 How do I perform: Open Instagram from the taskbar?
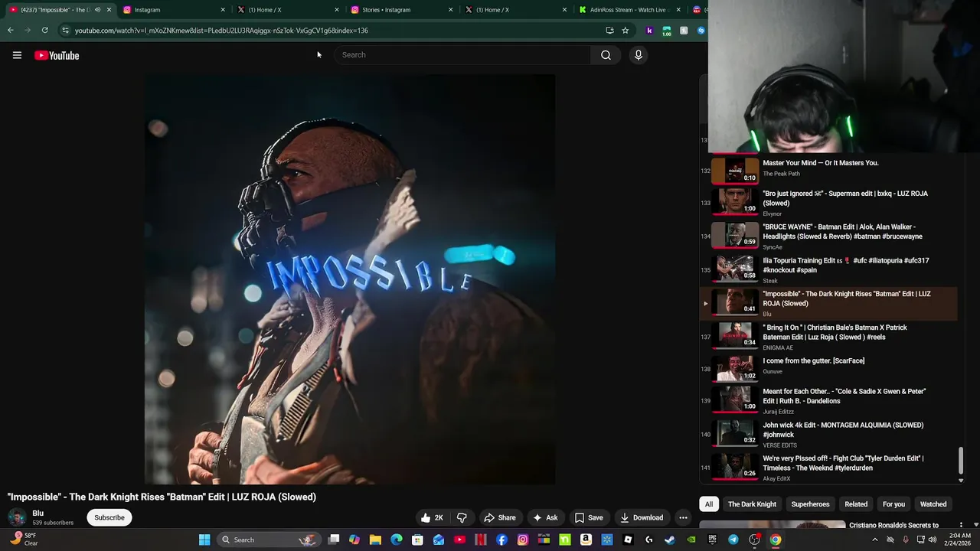(x=523, y=540)
